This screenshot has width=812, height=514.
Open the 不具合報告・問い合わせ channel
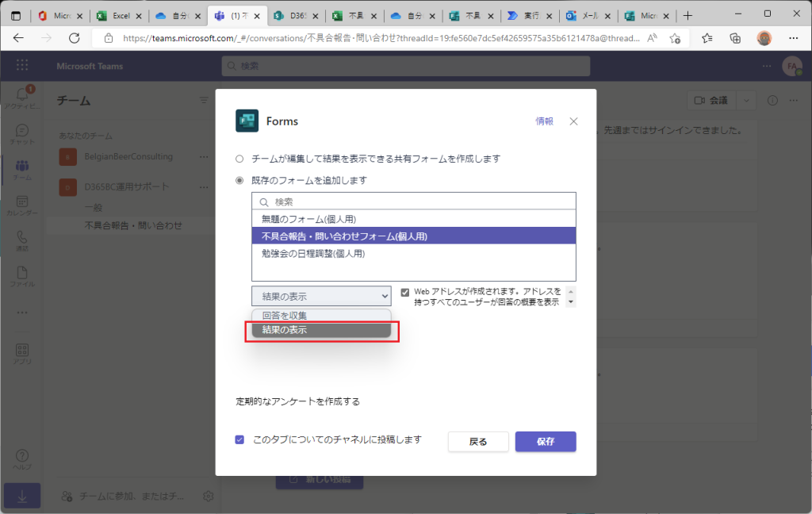(133, 225)
